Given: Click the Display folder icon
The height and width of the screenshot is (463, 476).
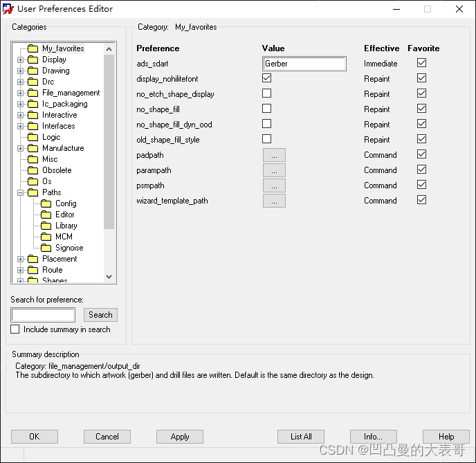Looking at the screenshot, I should (33, 60).
